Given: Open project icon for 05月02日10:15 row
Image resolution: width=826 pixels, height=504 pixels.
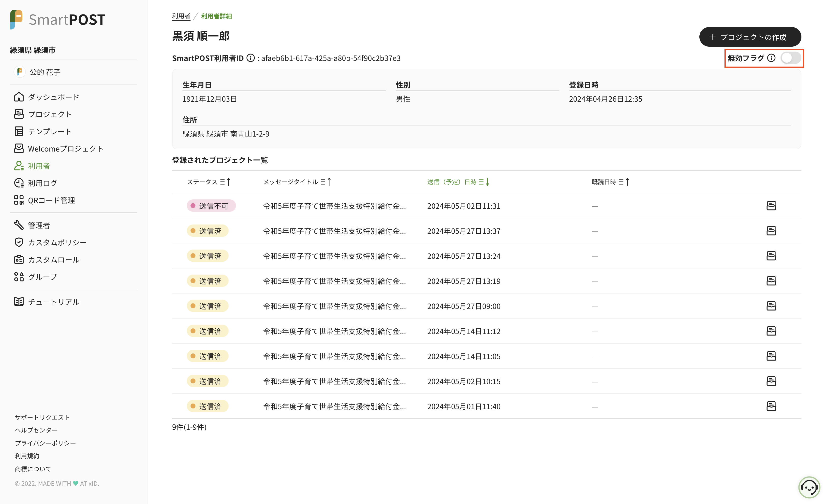Looking at the screenshot, I should 771,381.
